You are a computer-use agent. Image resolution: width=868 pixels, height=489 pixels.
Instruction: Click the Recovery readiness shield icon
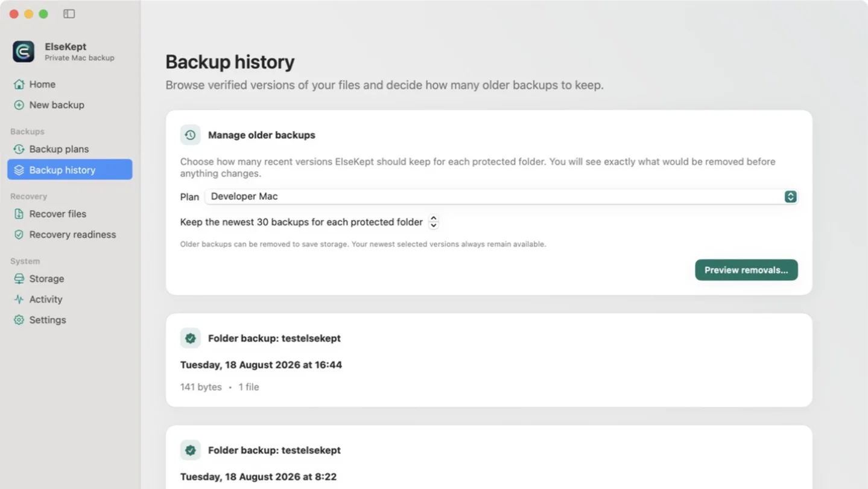point(19,235)
